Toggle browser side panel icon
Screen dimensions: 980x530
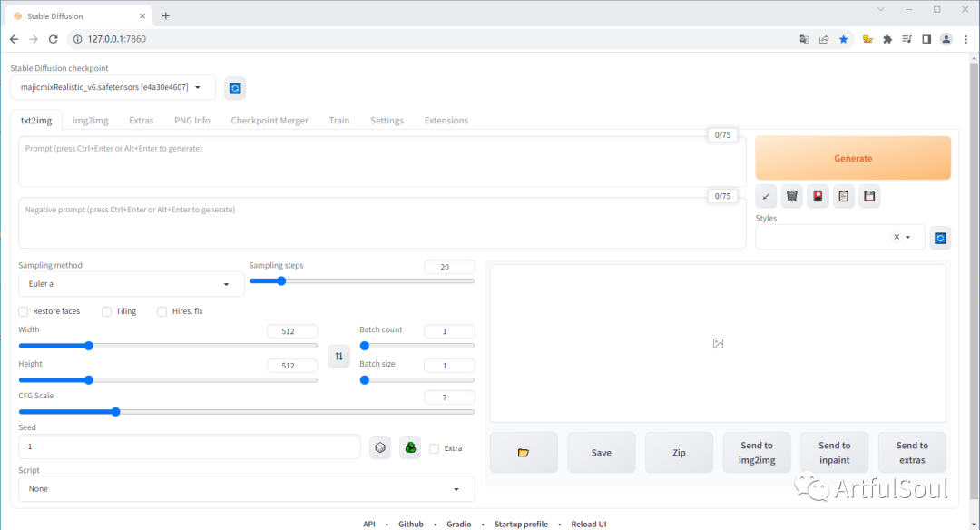(926, 39)
